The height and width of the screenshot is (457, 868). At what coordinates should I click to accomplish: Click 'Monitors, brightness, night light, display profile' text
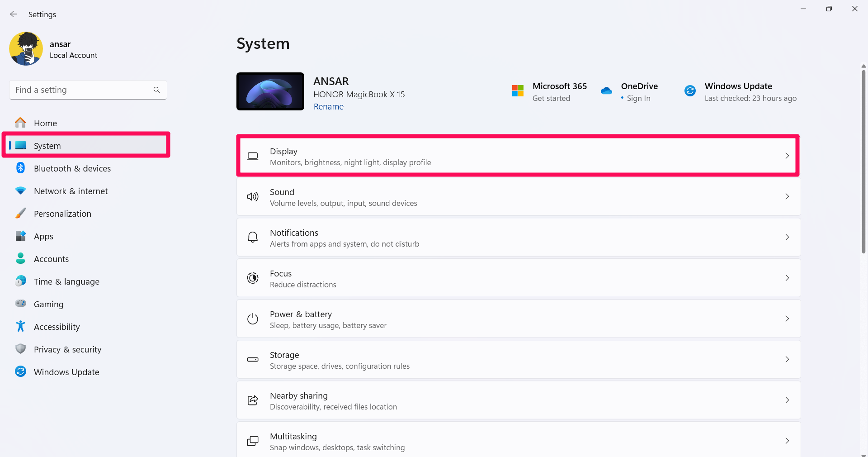click(350, 162)
